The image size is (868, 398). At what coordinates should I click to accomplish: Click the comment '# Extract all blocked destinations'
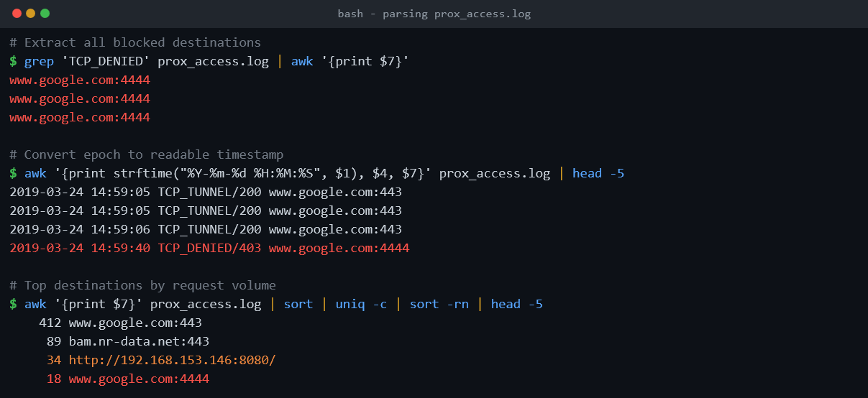[135, 42]
